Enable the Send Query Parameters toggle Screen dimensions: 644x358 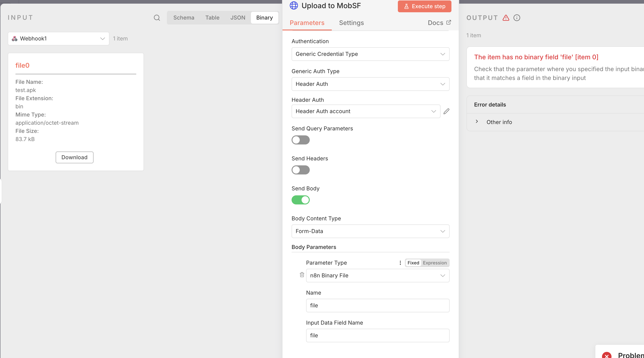pyautogui.click(x=300, y=140)
